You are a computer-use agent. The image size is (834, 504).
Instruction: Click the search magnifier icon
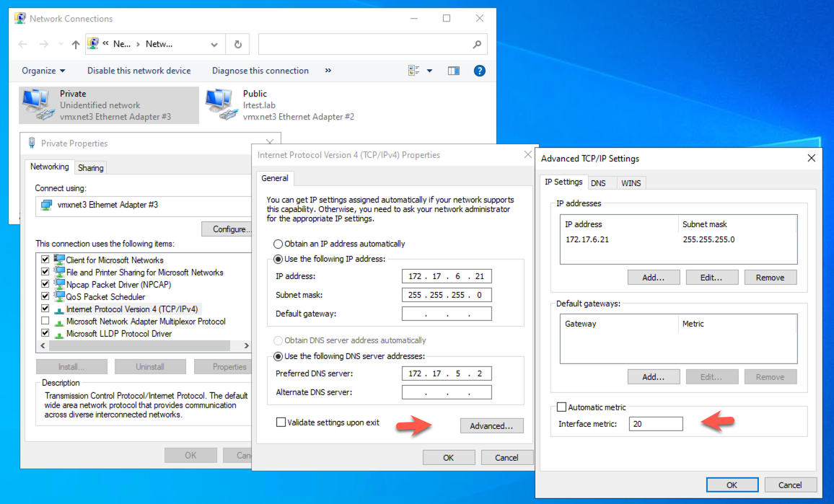click(x=477, y=44)
